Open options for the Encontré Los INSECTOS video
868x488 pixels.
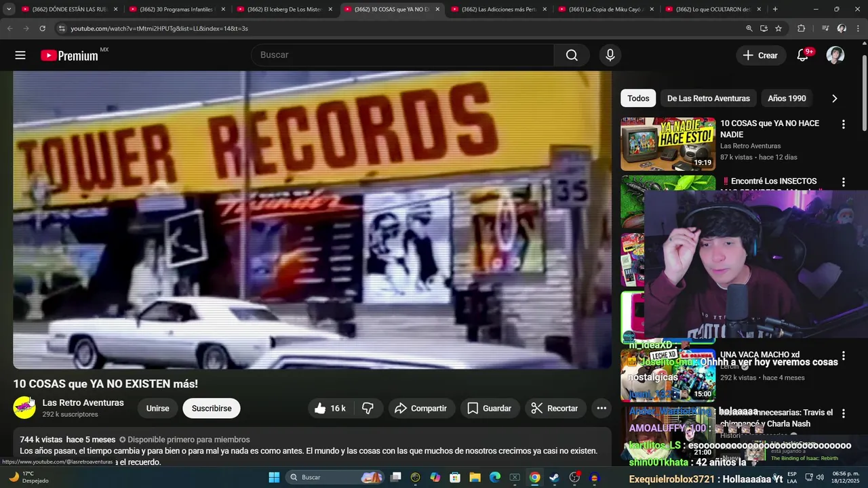tap(844, 182)
